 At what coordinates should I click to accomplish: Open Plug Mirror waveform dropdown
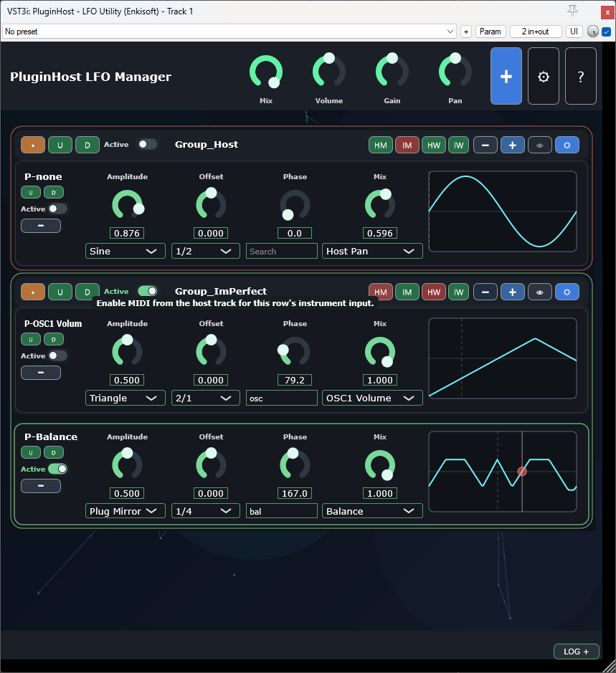tap(125, 511)
